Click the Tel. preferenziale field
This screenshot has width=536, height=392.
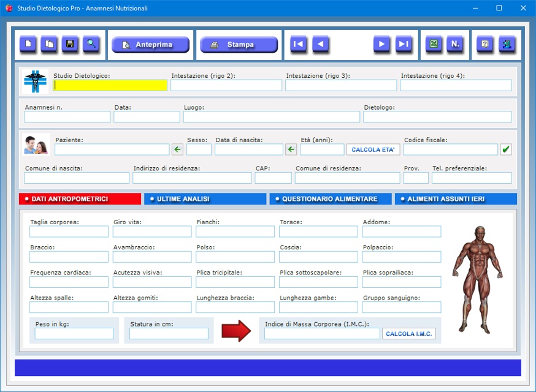pos(472,178)
